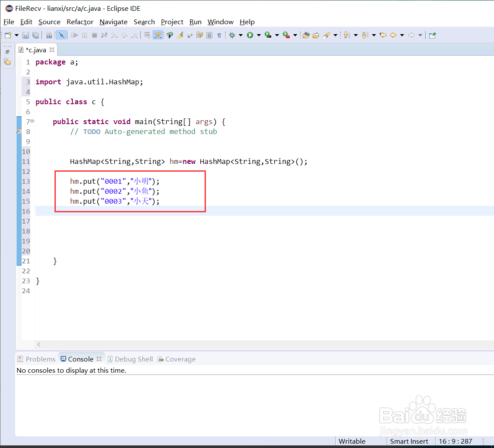Open the Coverage dropdown arrow
This screenshot has width=494, height=448.
pyautogui.click(x=277, y=35)
